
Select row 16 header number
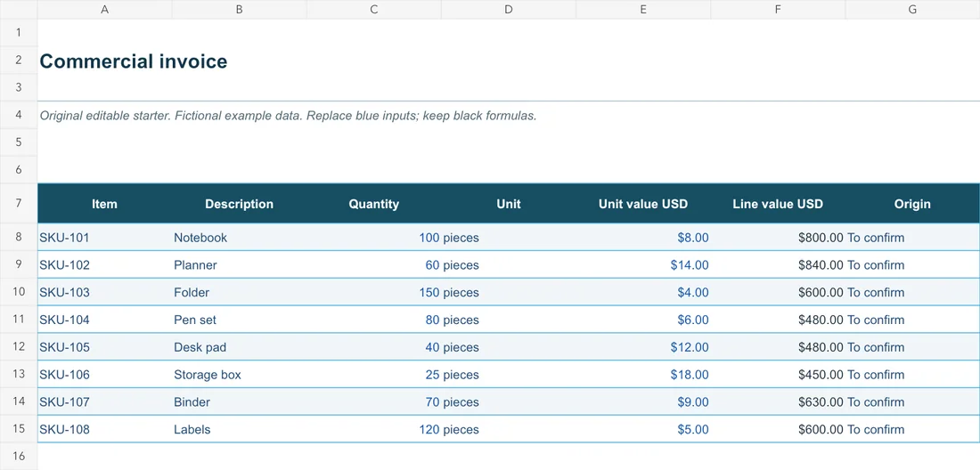click(x=19, y=457)
